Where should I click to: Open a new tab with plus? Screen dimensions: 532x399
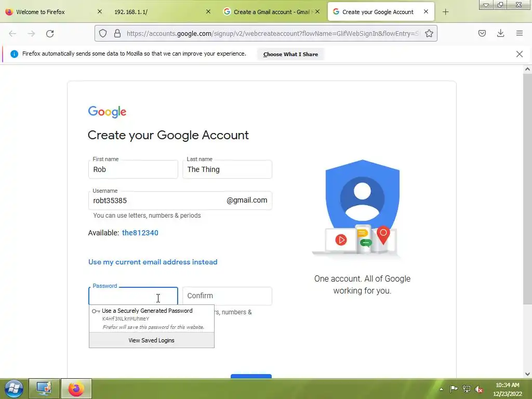tap(445, 12)
